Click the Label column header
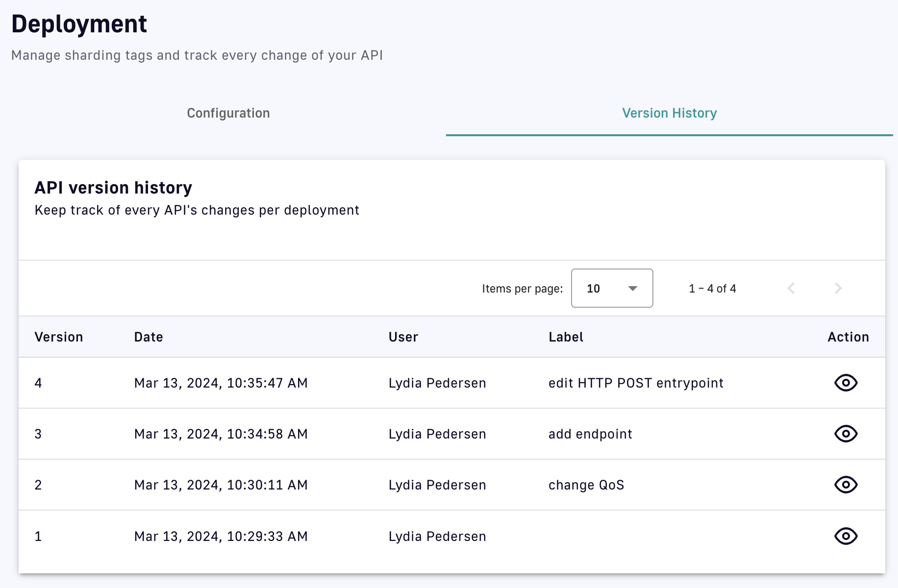898x588 pixels. (566, 337)
